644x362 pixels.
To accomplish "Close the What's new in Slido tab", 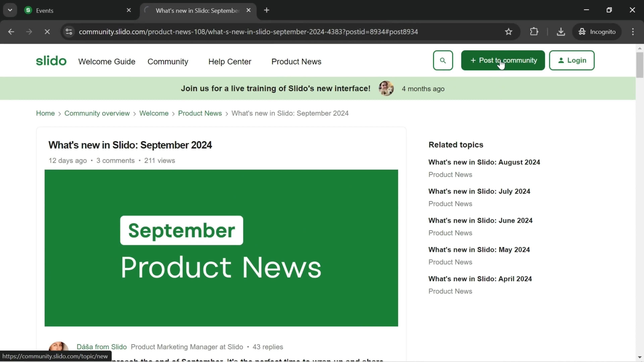I will coord(249,10).
